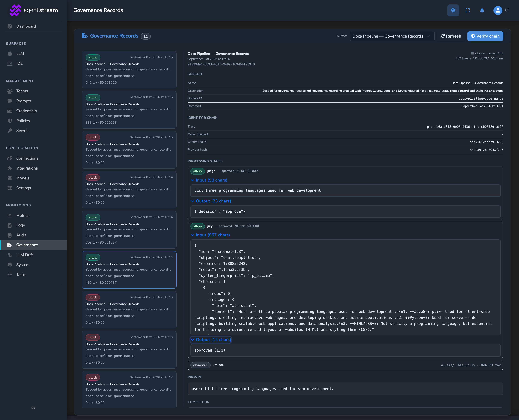Toggle the light/dark theme button
This screenshot has height=420, width=519.
[x=453, y=10]
